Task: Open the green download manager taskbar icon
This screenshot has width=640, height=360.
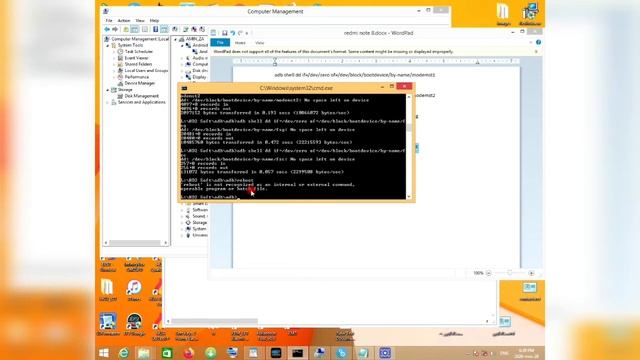Action: click(x=211, y=353)
